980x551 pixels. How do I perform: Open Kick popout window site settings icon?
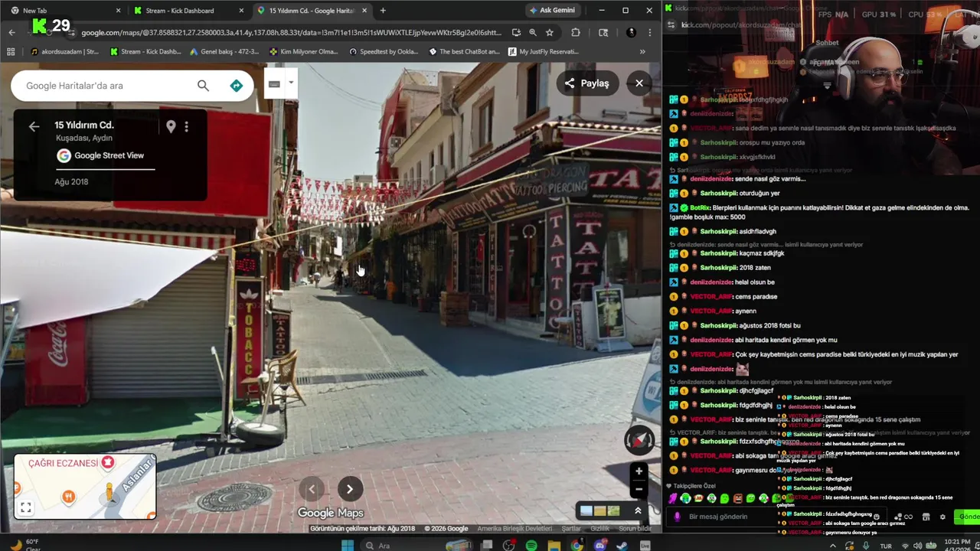(671, 24)
